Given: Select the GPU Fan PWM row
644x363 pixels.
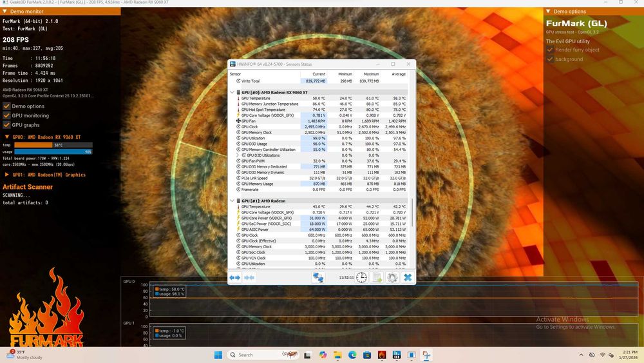Looking at the screenshot, I should 319,161.
